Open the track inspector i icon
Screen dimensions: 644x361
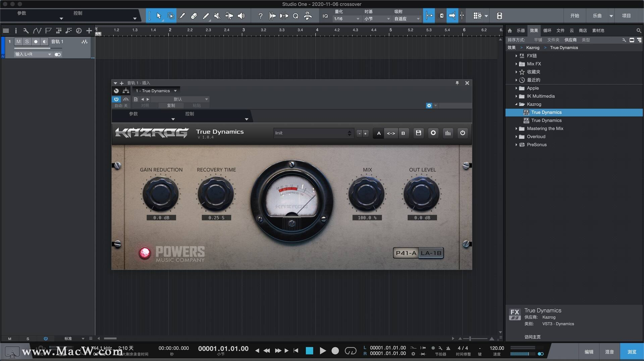[x=16, y=31]
